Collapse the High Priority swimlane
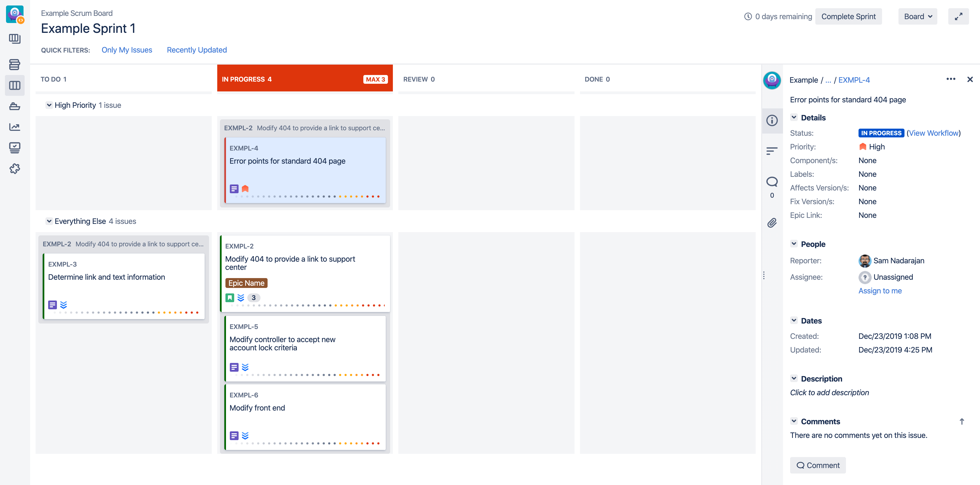The width and height of the screenshot is (980, 485). (x=49, y=105)
